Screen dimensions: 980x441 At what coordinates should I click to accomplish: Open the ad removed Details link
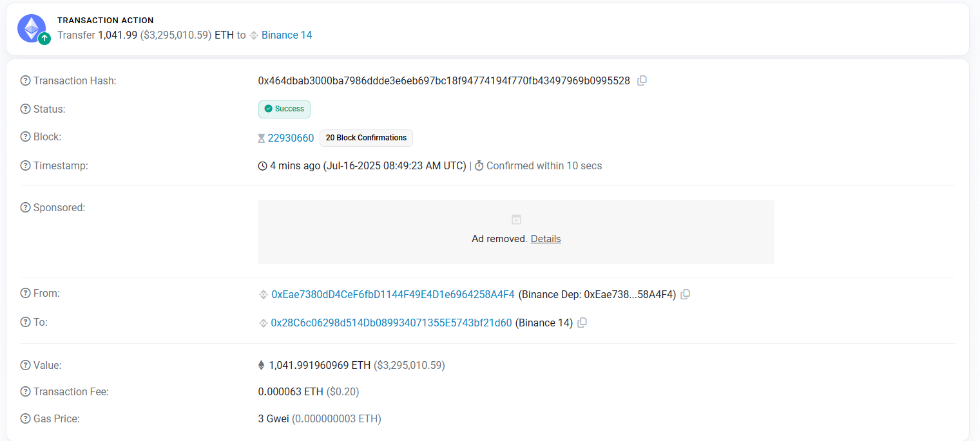point(546,239)
